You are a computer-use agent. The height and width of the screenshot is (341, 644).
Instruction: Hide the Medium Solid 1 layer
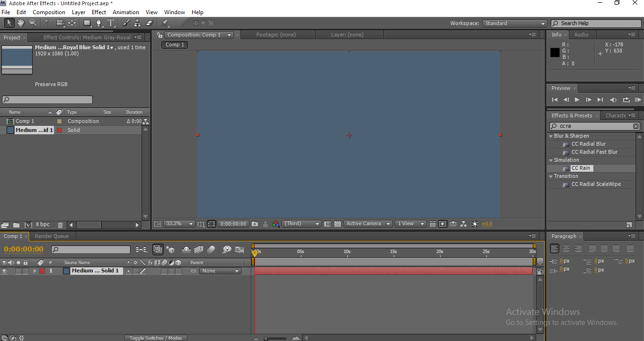5,271
